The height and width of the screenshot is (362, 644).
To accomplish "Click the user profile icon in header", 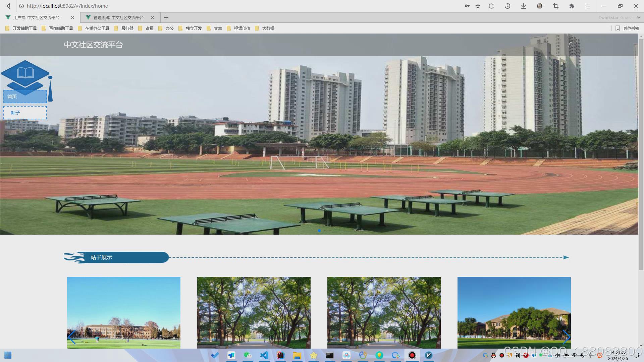I will tap(571, 45).
